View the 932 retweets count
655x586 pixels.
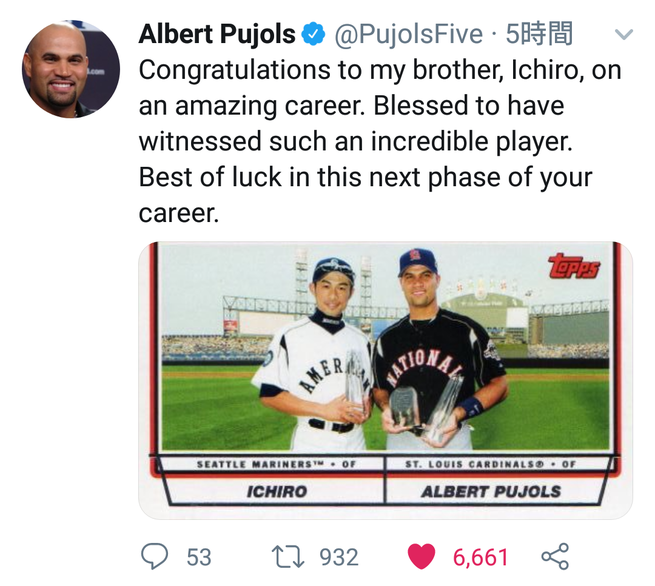(x=338, y=557)
